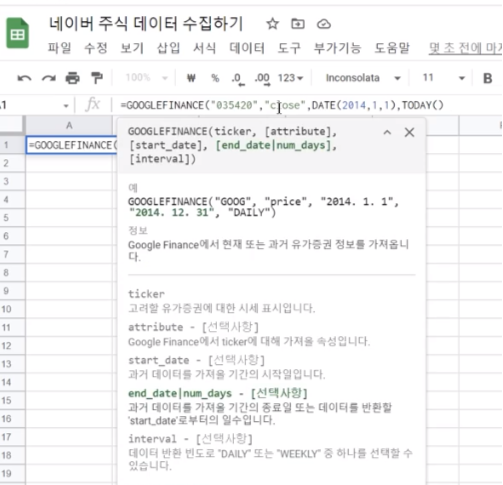Undo the last action
This screenshot has width=503, height=485.
(24, 78)
